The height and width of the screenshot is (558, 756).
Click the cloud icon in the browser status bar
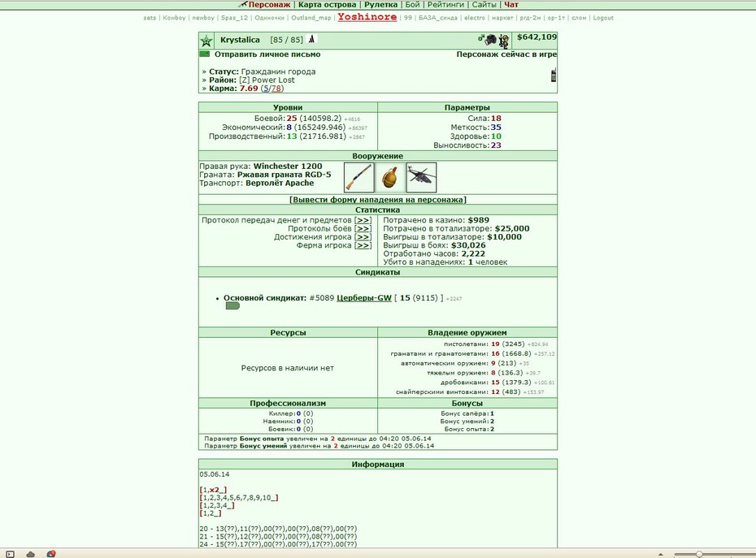point(30,554)
